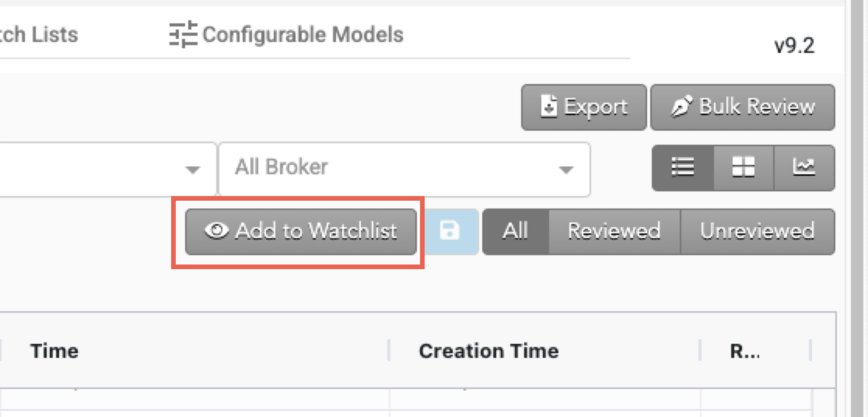
Task: Click the sliders icon beside Configurable Models
Action: pyautogui.click(x=183, y=34)
